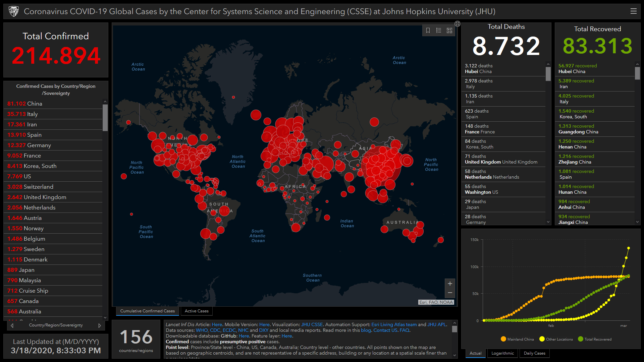This screenshot has width=644, height=362.
Task: Click the recovered list scroll down arrow
Action: (x=637, y=222)
